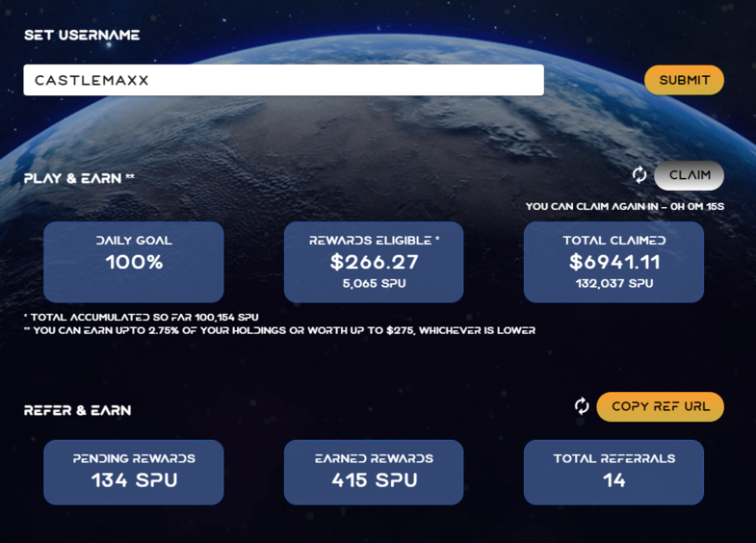Select the Daily Goal 100% card
The image size is (756, 543).
tap(134, 262)
